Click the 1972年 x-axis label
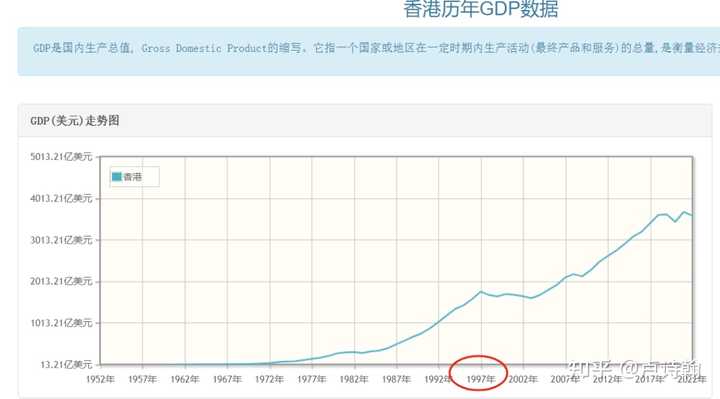Screen dimensions: 720x399 (269, 379)
